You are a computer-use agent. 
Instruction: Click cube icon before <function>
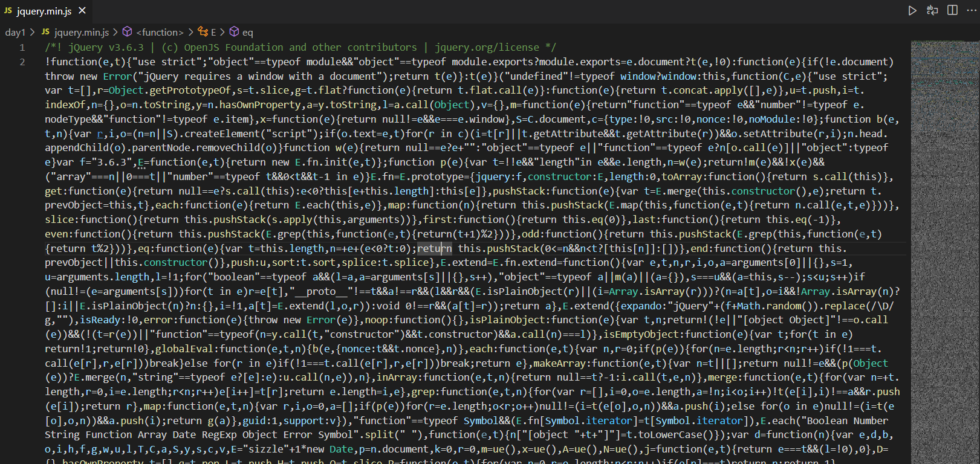(128, 32)
